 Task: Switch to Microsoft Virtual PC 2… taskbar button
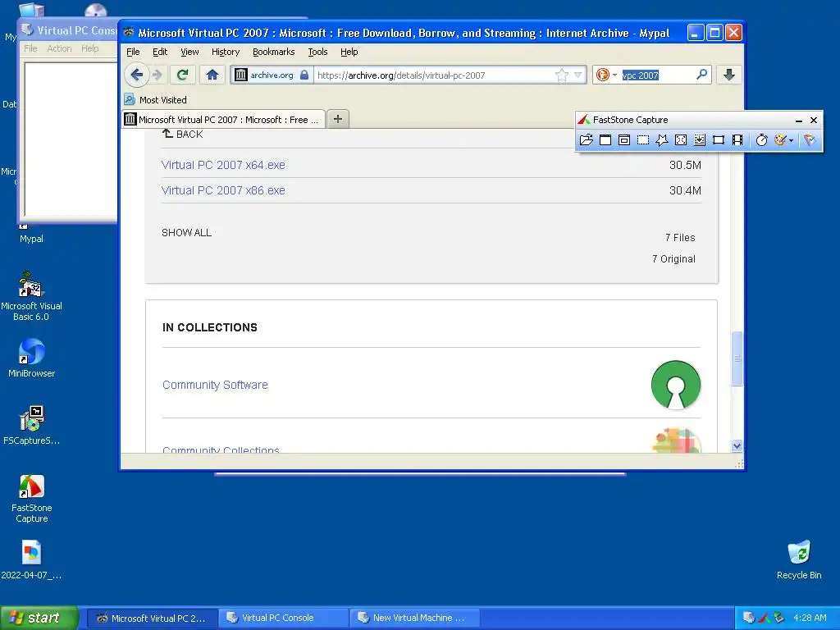coord(152,618)
